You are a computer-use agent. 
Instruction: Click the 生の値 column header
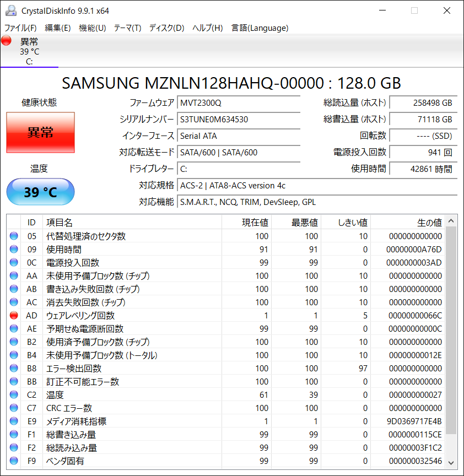[408, 223]
